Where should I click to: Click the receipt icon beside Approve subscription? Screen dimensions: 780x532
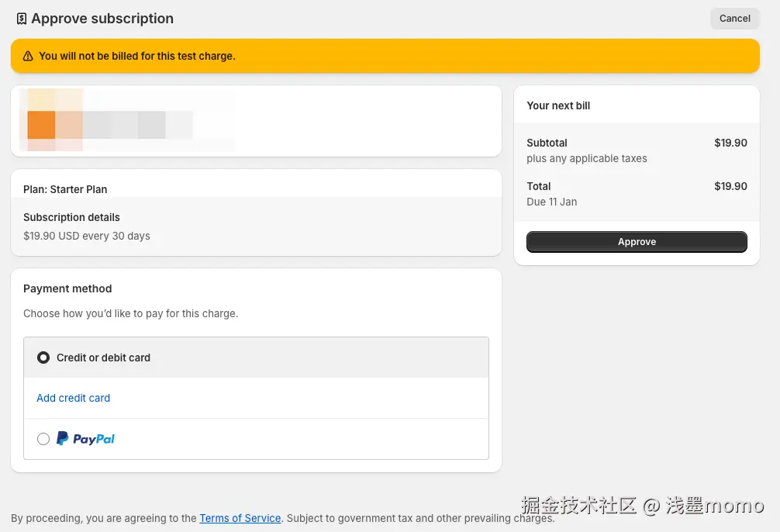pos(22,19)
